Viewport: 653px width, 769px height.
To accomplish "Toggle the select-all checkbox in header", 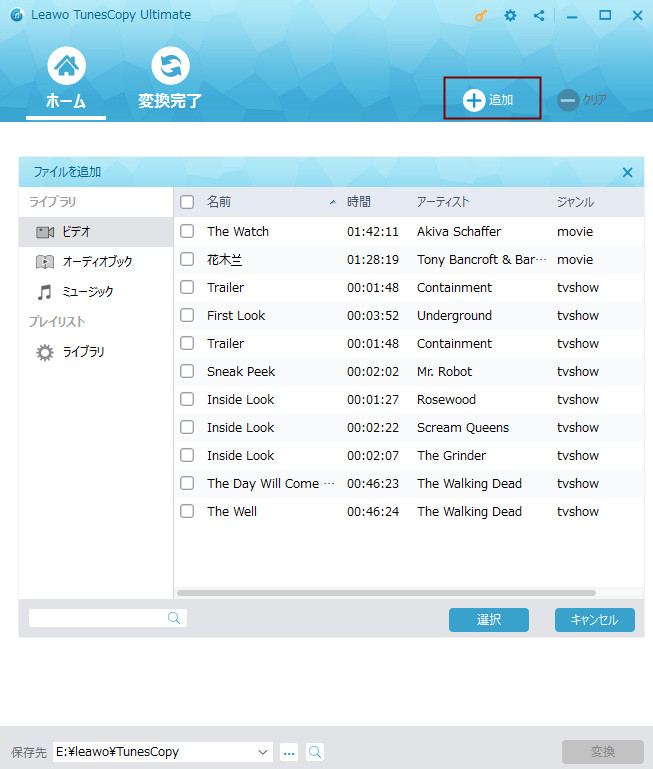I will [x=187, y=202].
